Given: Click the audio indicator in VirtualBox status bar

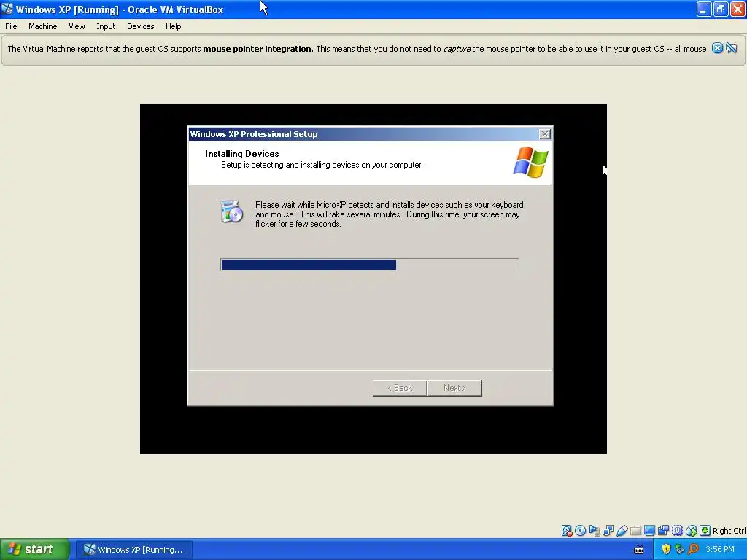Looking at the screenshot, I should 594,531.
